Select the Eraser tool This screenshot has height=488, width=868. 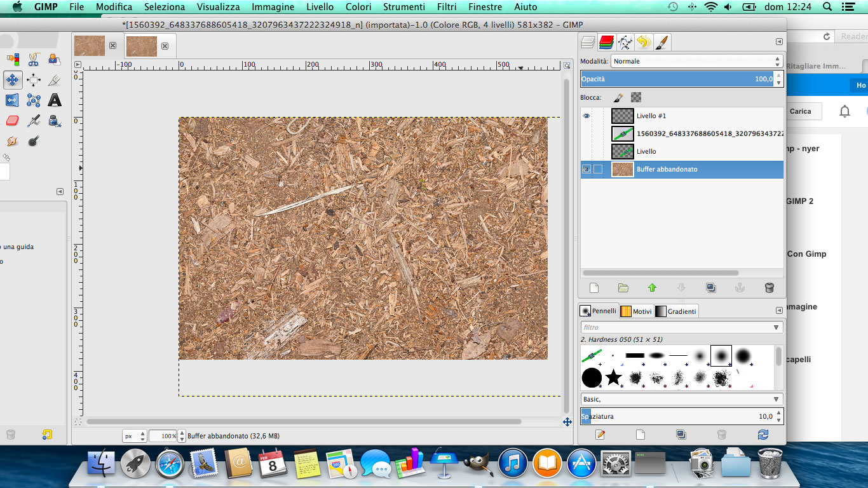(x=13, y=121)
